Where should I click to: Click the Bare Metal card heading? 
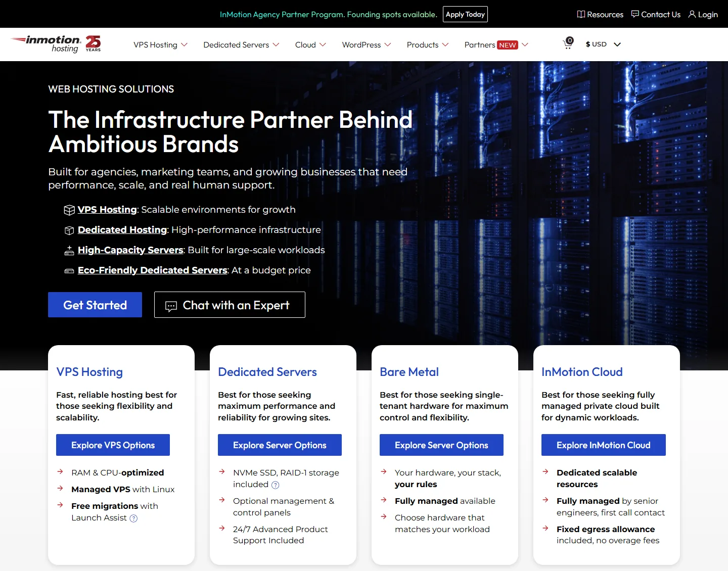(409, 372)
